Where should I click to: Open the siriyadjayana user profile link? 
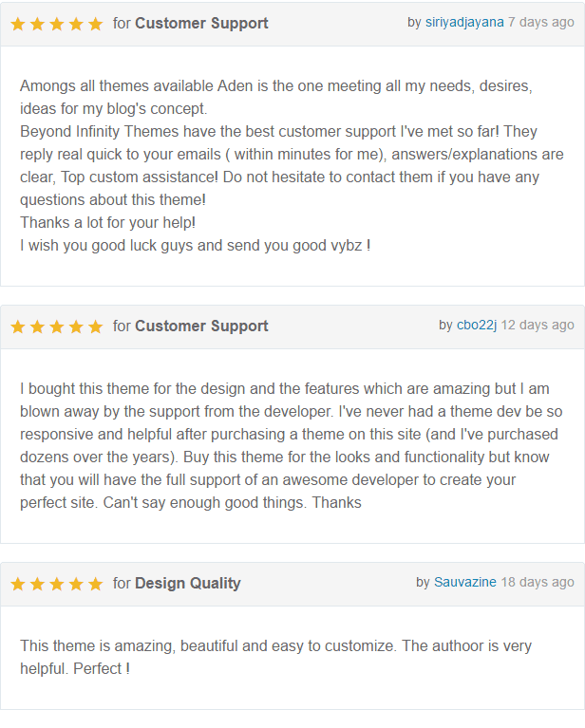click(x=464, y=22)
